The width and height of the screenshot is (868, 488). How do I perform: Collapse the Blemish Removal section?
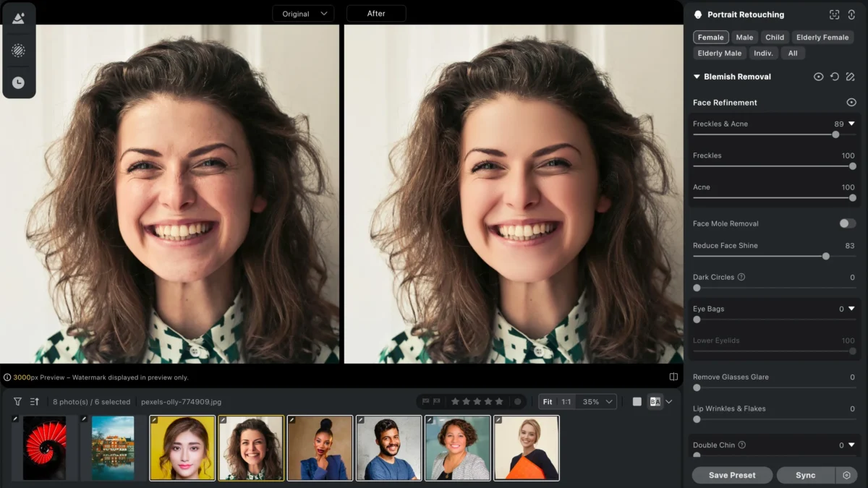[697, 77]
